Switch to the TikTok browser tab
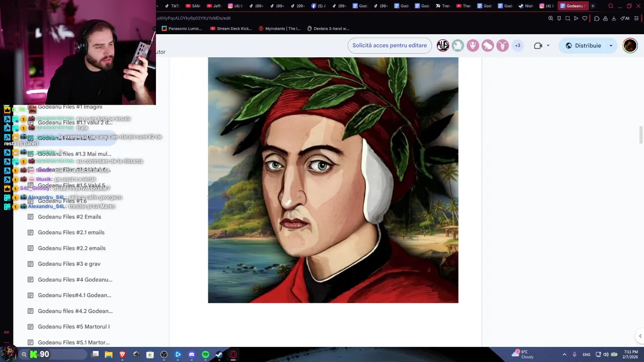This screenshot has width=644, height=362. (172, 6)
